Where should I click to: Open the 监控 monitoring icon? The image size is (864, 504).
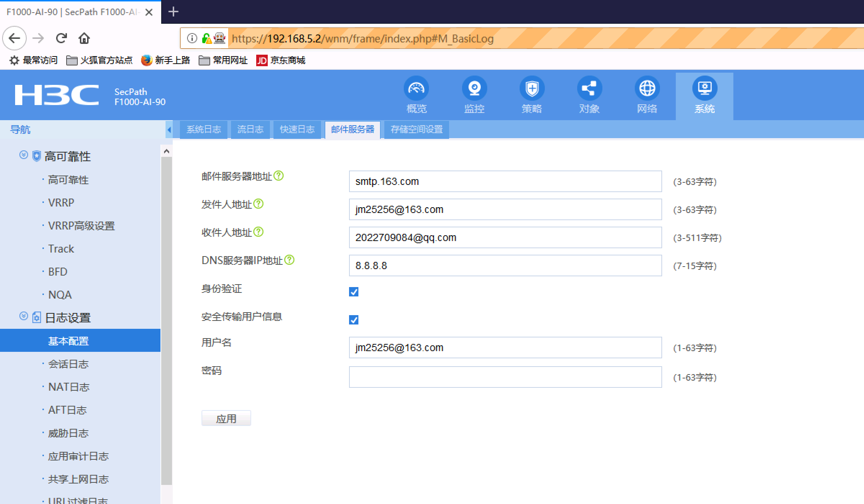tap(474, 88)
